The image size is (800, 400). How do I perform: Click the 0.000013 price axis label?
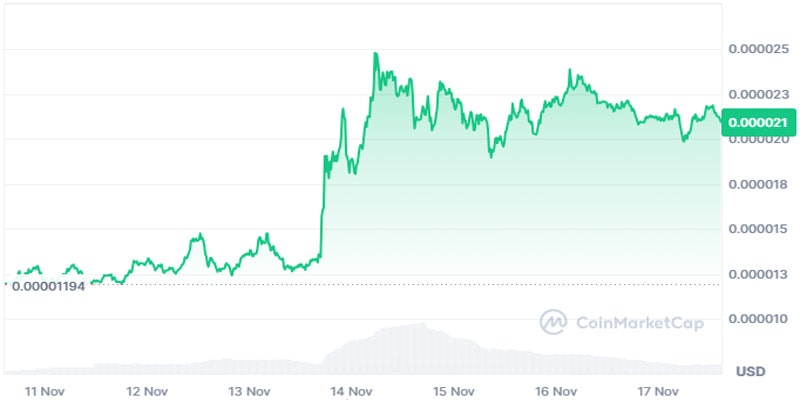(x=759, y=274)
